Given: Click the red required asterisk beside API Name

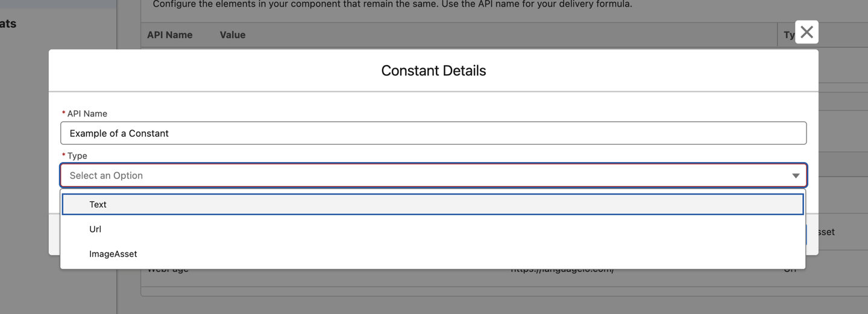Looking at the screenshot, I should point(63,113).
